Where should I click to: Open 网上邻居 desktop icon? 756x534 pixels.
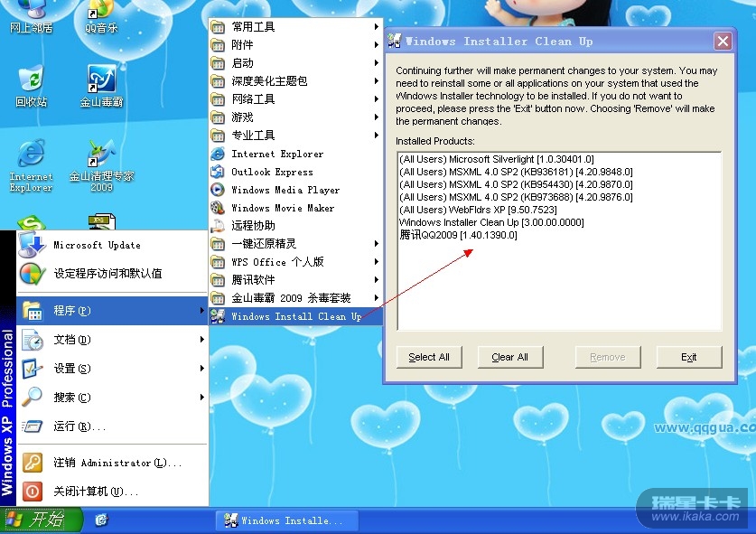click(x=31, y=17)
